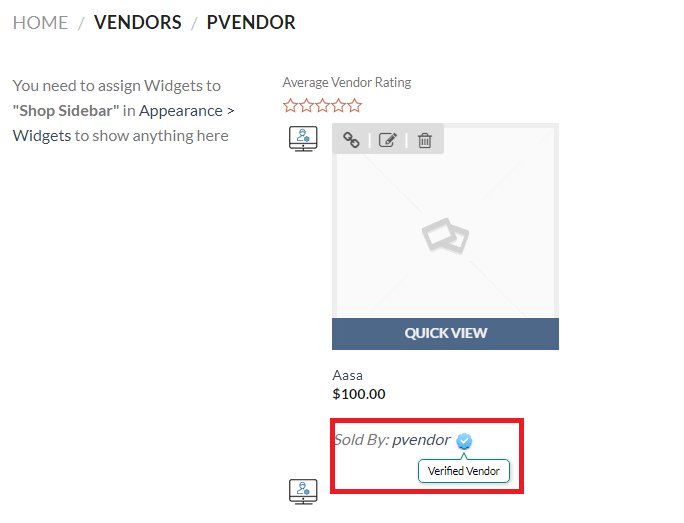Click the QUICK VIEW button
Screen dimensions: 684x523
tap(445, 334)
